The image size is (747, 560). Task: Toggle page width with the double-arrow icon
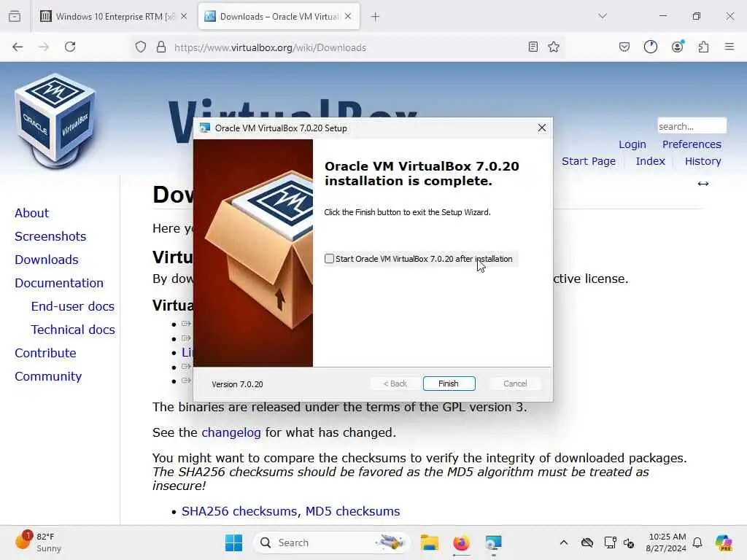click(x=703, y=184)
